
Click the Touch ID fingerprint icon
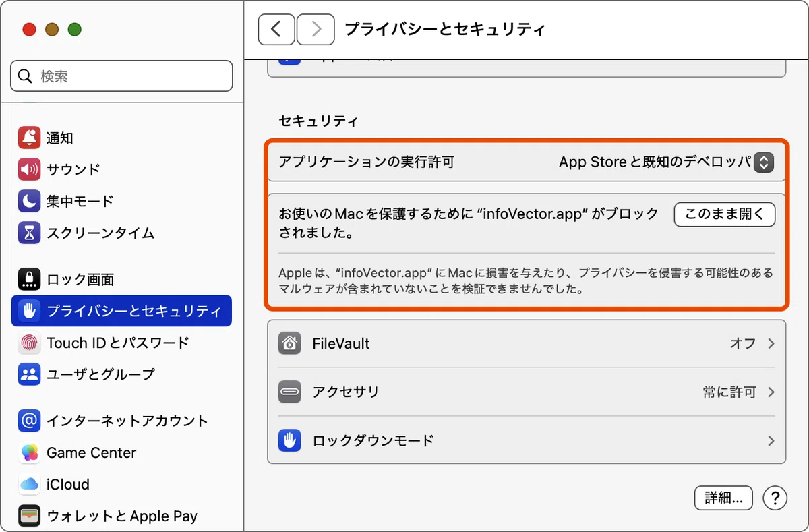(29, 343)
